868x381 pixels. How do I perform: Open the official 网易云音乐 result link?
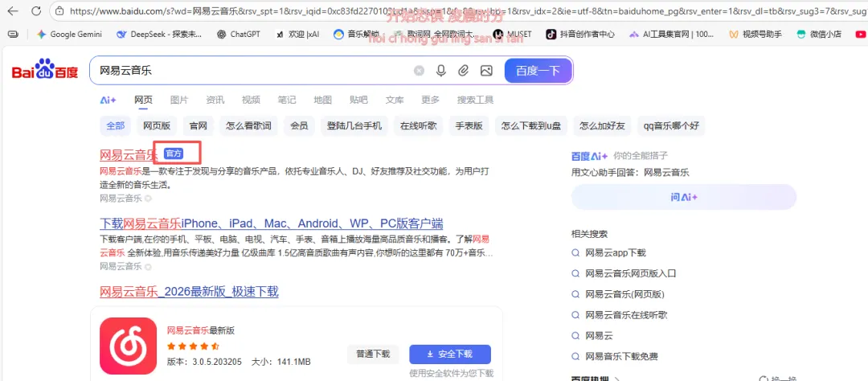(129, 154)
